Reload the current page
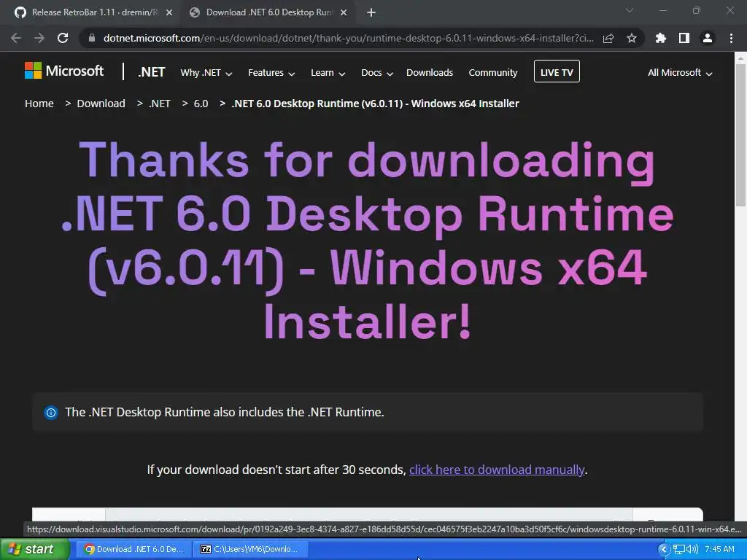747x560 pixels. point(63,38)
